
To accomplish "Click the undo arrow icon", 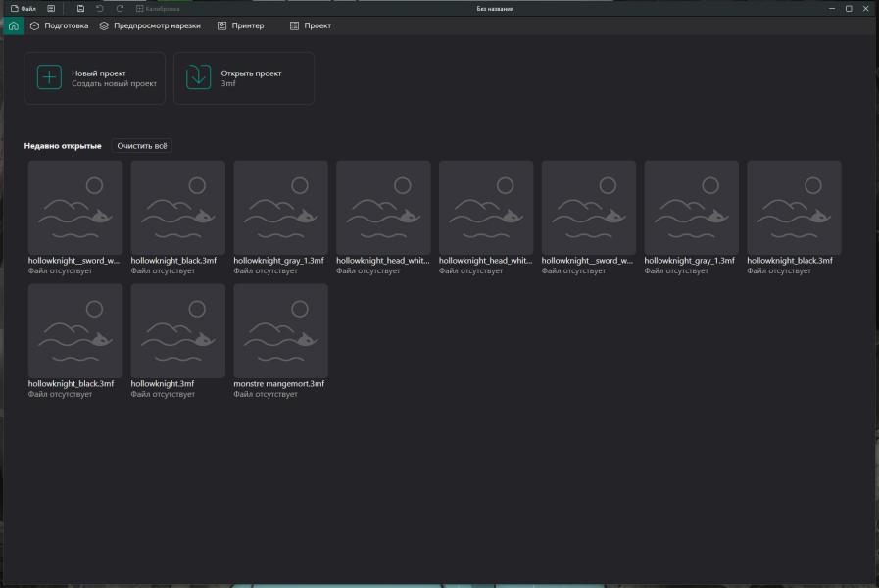I will (100, 8).
